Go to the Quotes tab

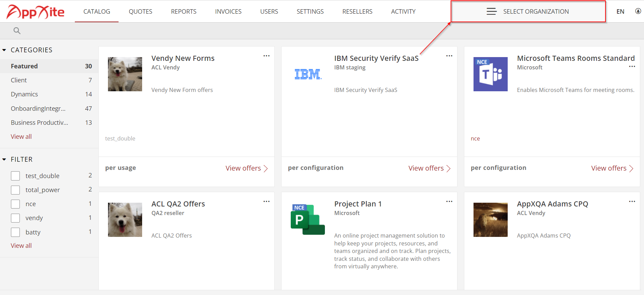(x=140, y=12)
